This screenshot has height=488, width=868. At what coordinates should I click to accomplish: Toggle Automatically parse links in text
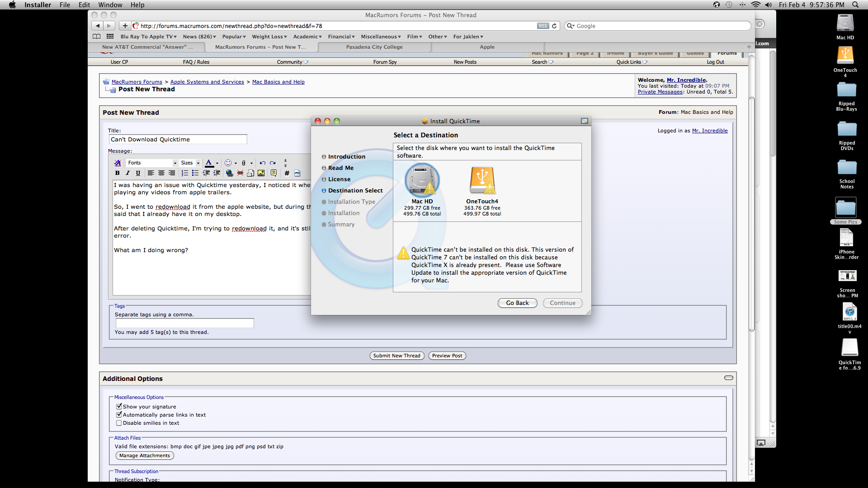(x=119, y=414)
